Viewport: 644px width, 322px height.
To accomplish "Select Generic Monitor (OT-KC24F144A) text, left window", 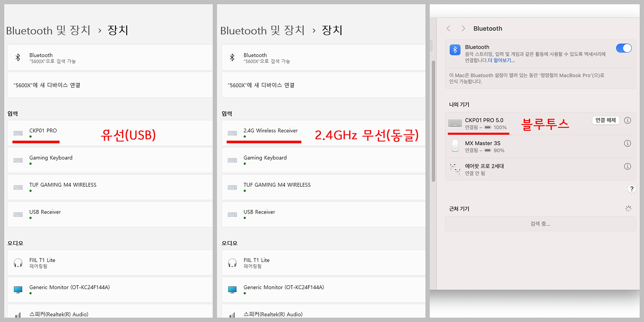I will [69, 287].
